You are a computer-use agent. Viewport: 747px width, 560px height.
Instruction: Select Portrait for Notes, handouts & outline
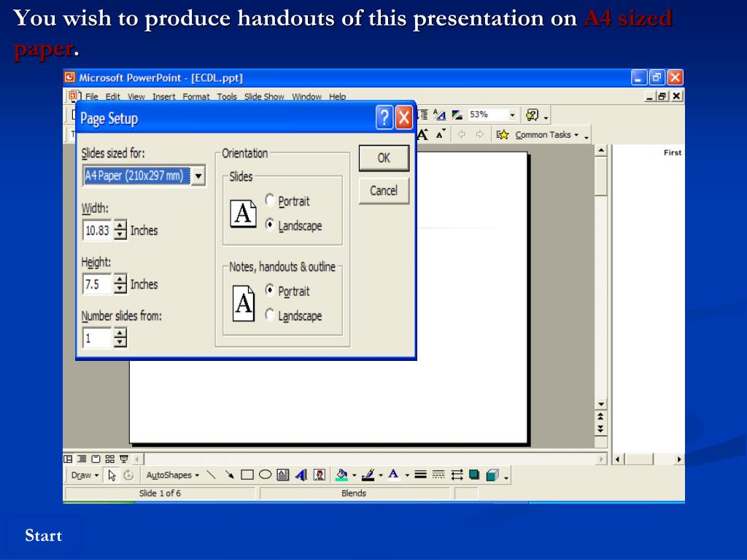(270, 290)
